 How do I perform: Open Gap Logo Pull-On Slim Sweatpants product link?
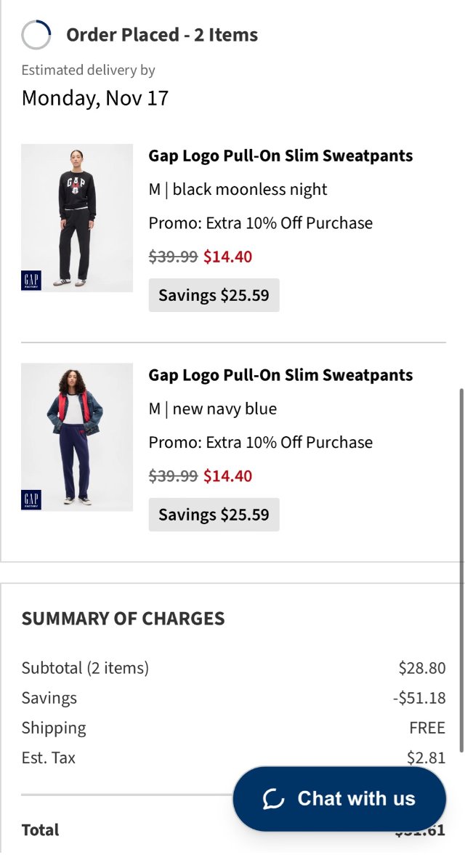[x=280, y=156]
